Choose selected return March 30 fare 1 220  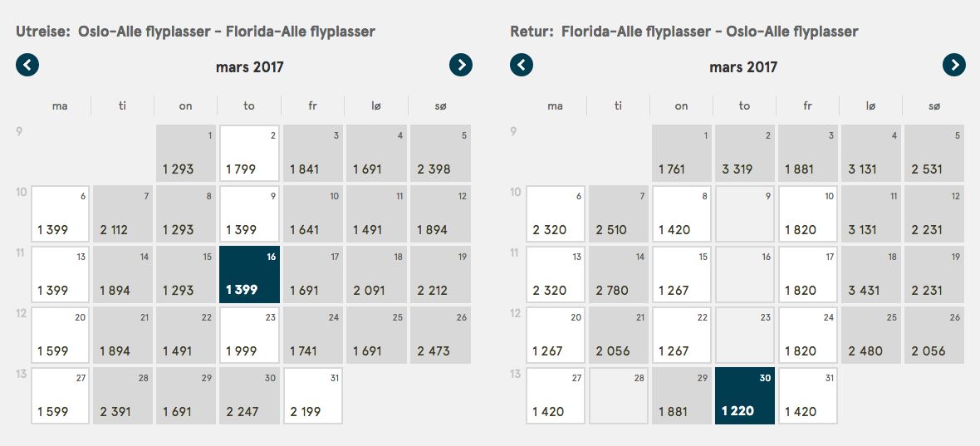pos(744,396)
